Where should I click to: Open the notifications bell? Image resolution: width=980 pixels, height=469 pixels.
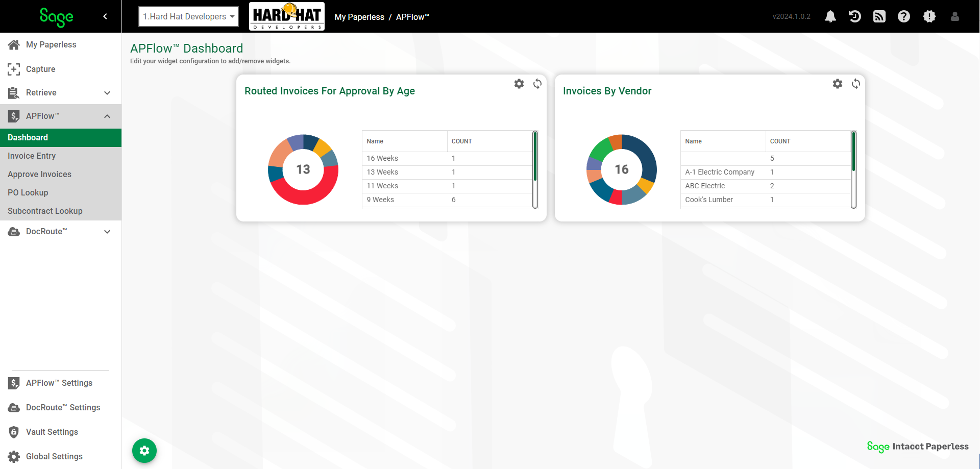(x=830, y=16)
